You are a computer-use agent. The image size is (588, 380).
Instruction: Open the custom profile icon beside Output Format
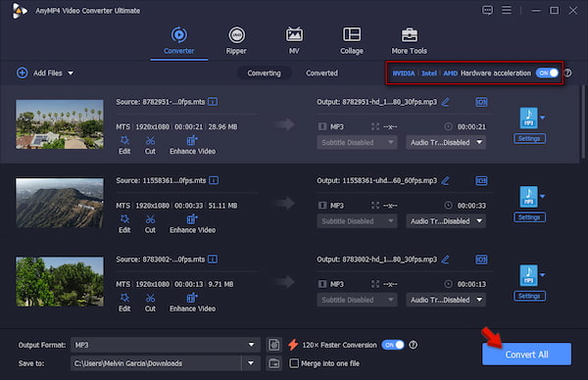click(274, 345)
